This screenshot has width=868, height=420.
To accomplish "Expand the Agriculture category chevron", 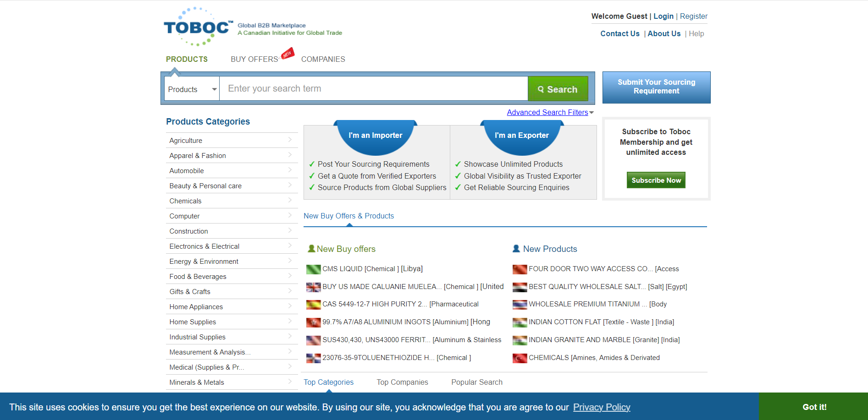I will click(x=290, y=140).
